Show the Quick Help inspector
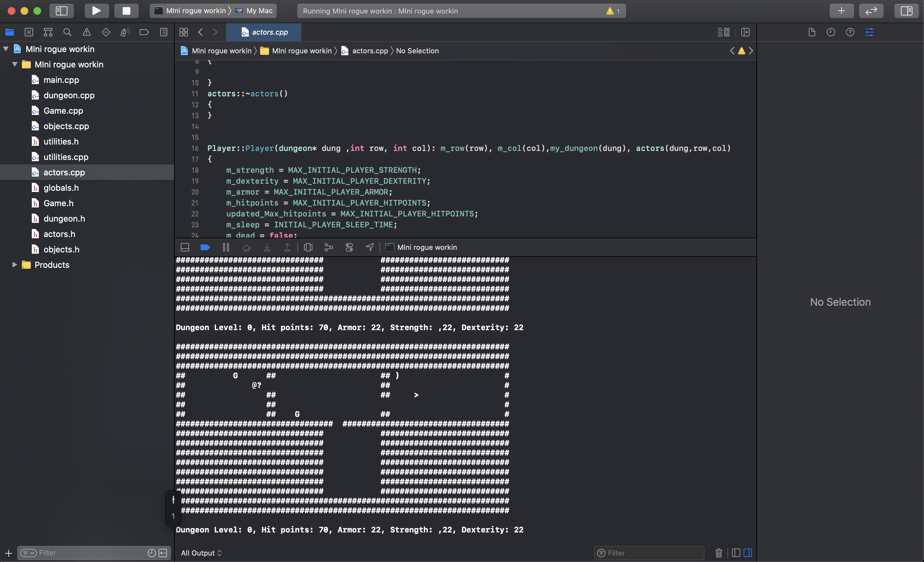 point(850,32)
